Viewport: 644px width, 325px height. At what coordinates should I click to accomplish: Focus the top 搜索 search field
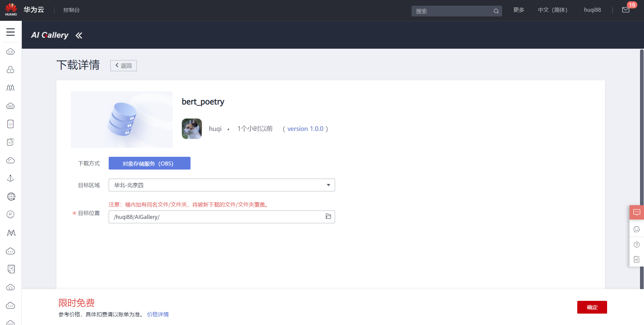pyautogui.click(x=457, y=11)
